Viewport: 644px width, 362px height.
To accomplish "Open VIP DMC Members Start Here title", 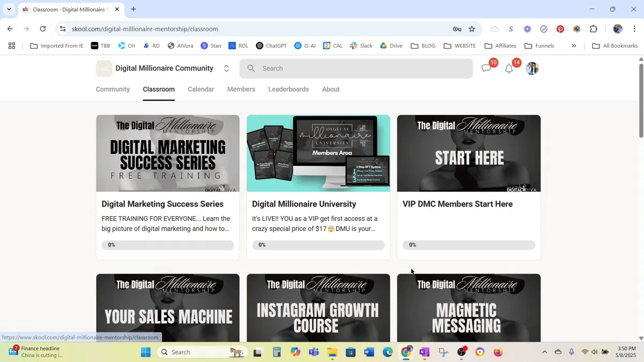I will (x=458, y=204).
